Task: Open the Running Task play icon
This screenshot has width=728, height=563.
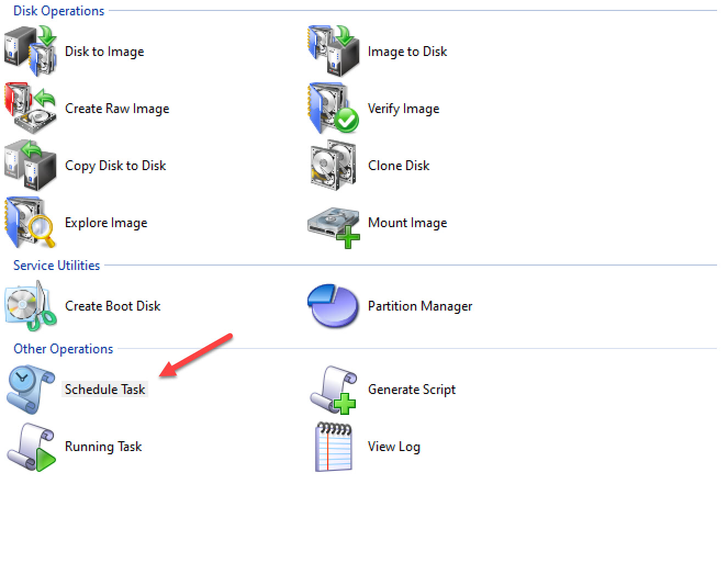Action: [31, 447]
